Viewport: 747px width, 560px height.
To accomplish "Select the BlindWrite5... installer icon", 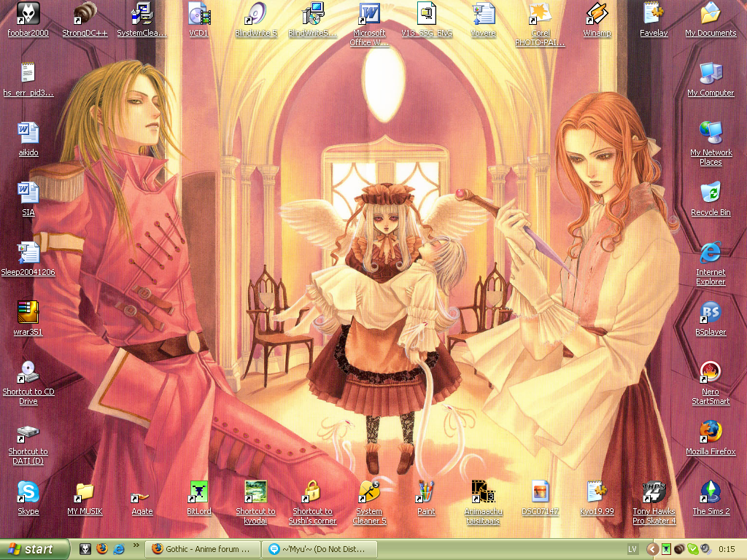I will coord(312,19).
